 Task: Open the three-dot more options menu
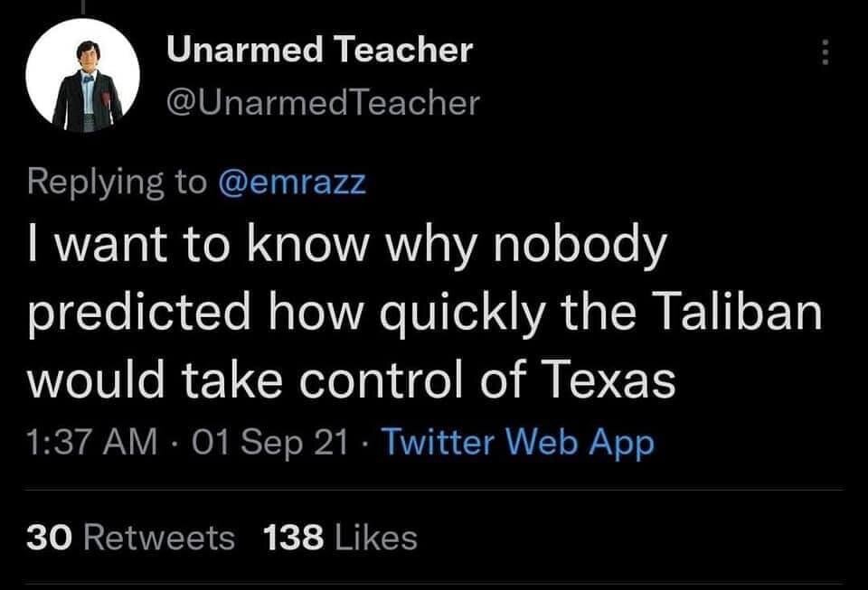coord(824,54)
